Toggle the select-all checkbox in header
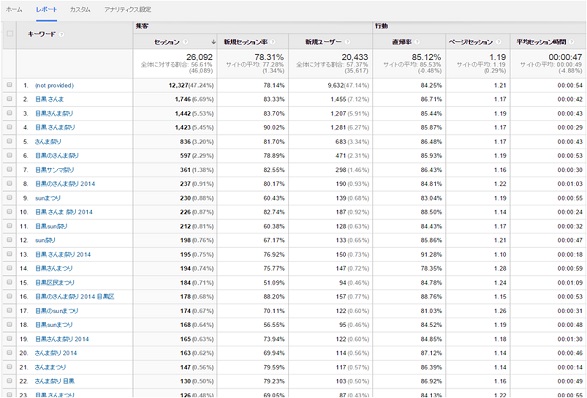587x398 pixels. click(x=10, y=34)
